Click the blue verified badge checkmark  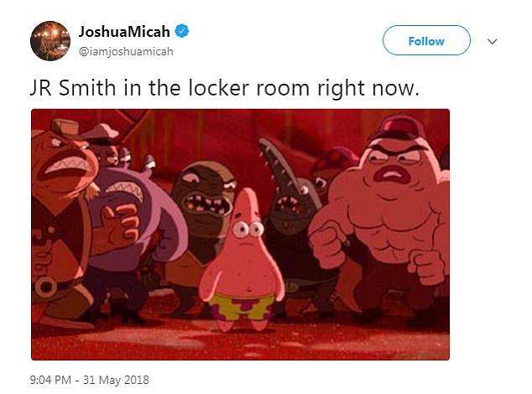click(x=181, y=31)
